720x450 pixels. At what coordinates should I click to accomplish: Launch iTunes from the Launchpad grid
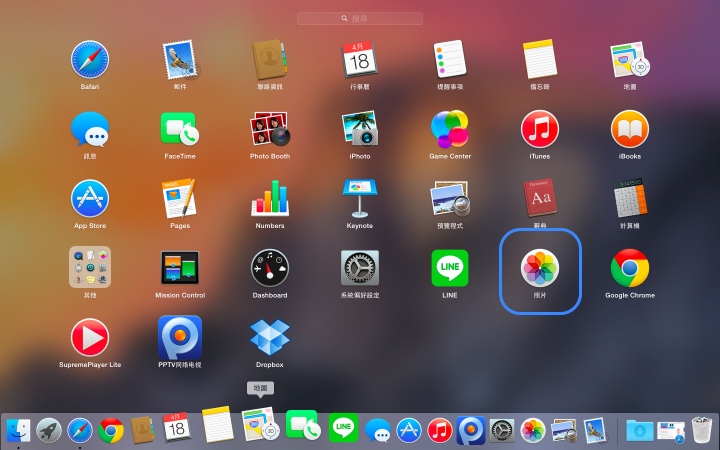coord(540,129)
